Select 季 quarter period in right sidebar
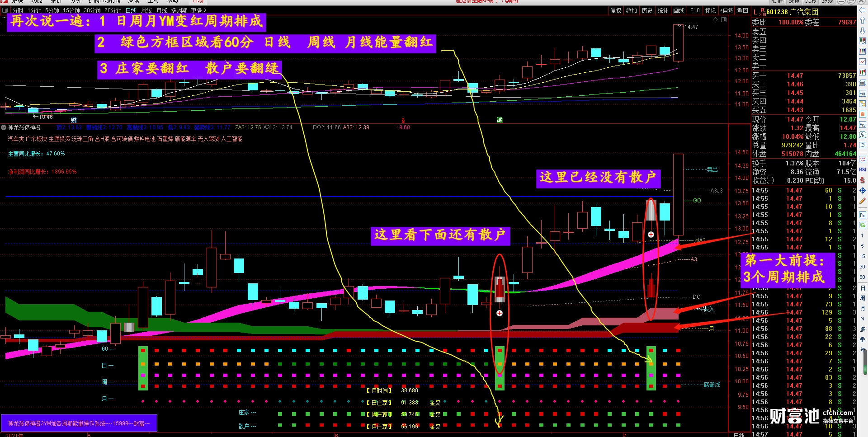Viewport: 868px width, 437px height. coord(862,339)
